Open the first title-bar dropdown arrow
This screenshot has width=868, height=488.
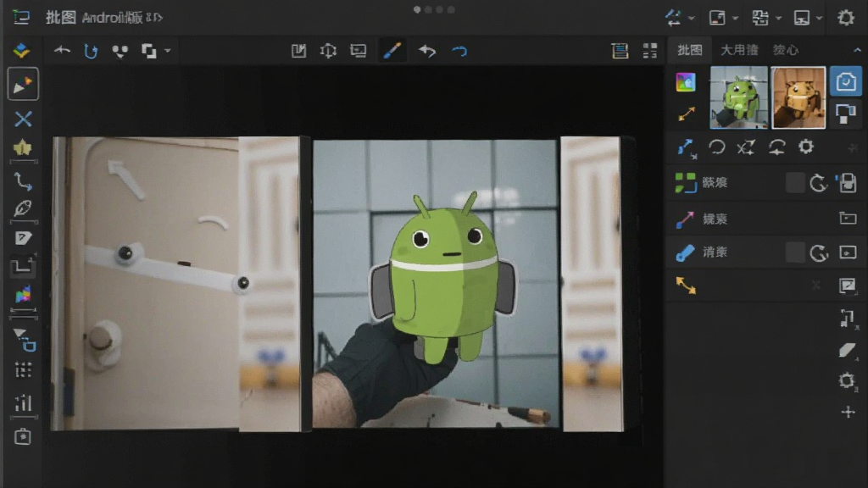(692, 19)
